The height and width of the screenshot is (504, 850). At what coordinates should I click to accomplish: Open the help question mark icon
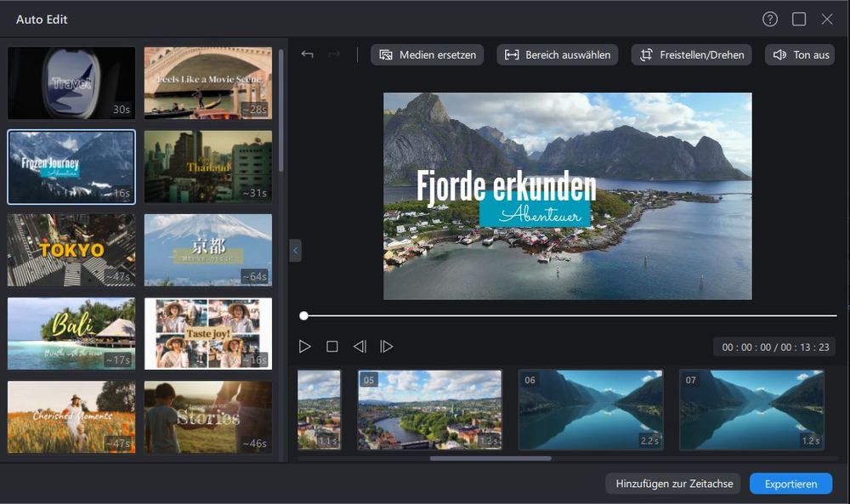point(770,19)
